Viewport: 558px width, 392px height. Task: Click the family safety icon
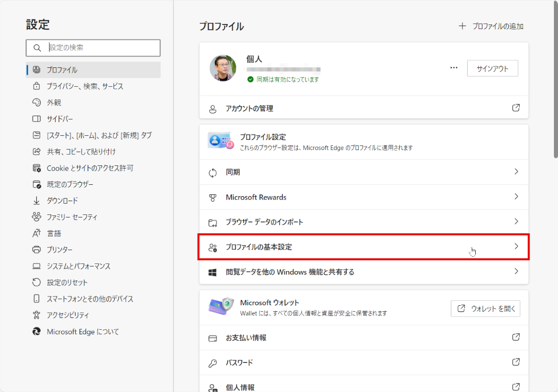pyautogui.click(x=37, y=216)
